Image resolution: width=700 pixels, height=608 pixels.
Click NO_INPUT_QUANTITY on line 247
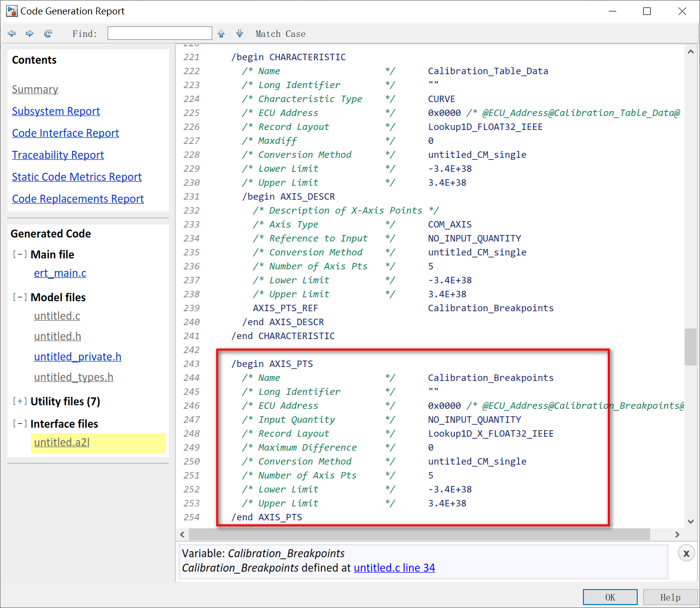click(x=474, y=419)
